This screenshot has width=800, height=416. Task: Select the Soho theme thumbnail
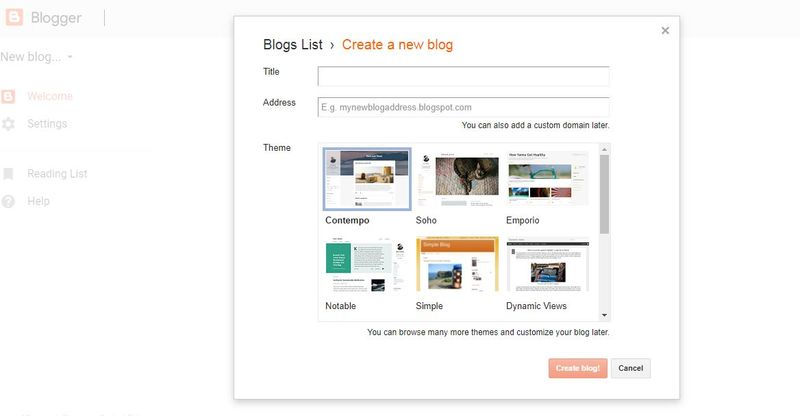(456, 179)
